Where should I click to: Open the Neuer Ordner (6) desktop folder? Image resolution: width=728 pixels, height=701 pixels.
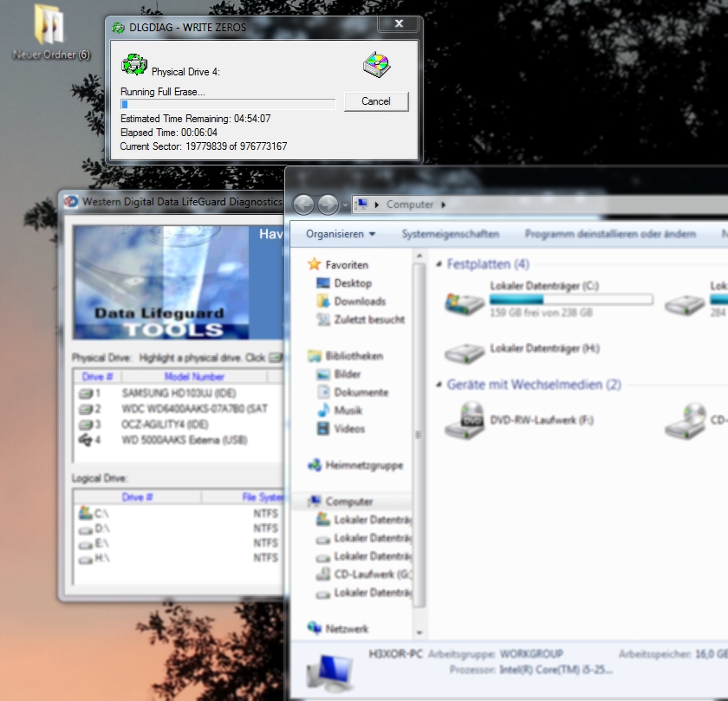[51, 32]
